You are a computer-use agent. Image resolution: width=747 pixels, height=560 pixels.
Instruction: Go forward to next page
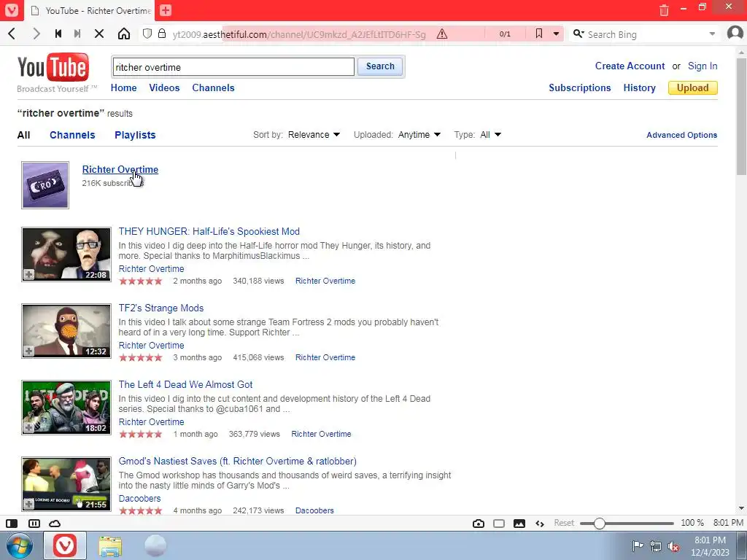tap(36, 34)
